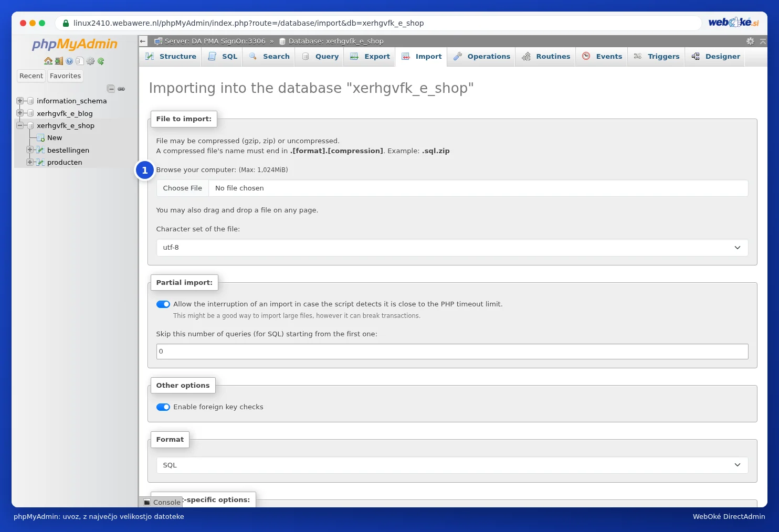
Task: Open navigation panel settings gear
Action: pos(90,61)
